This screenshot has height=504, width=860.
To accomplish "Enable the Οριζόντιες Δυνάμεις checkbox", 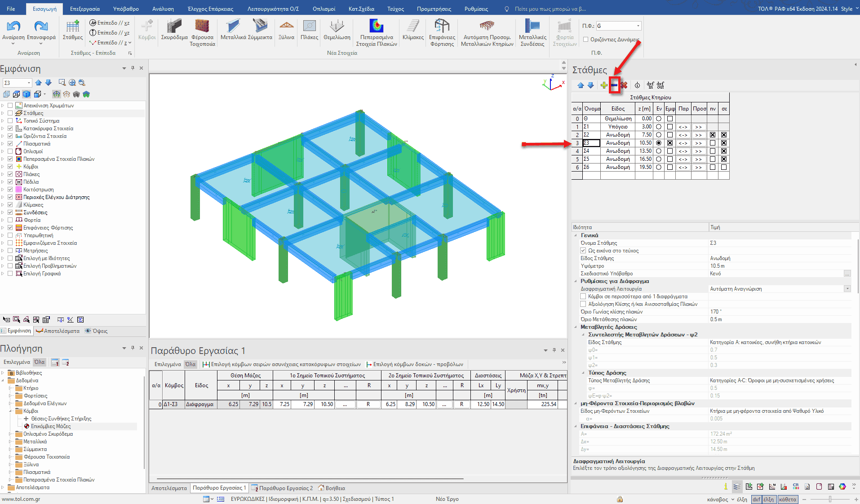I will tap(585, 40).
